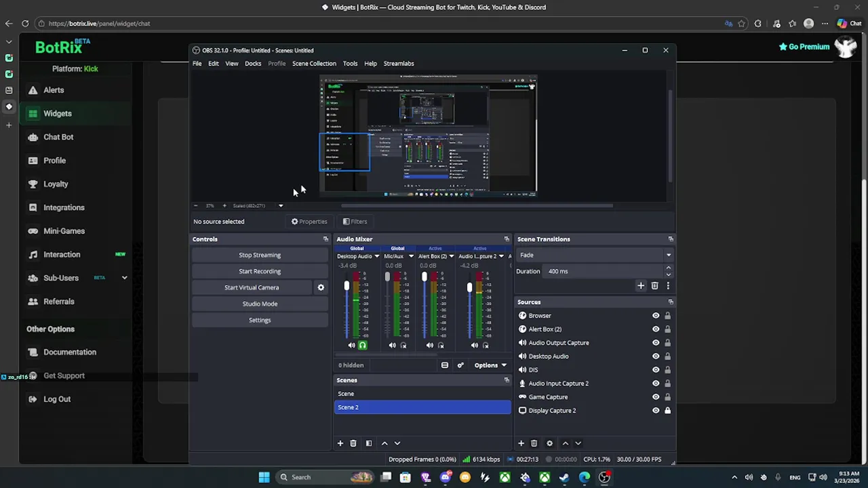
Task: Remove scene transition with trash icon
Action: click(x=654, y=286)
